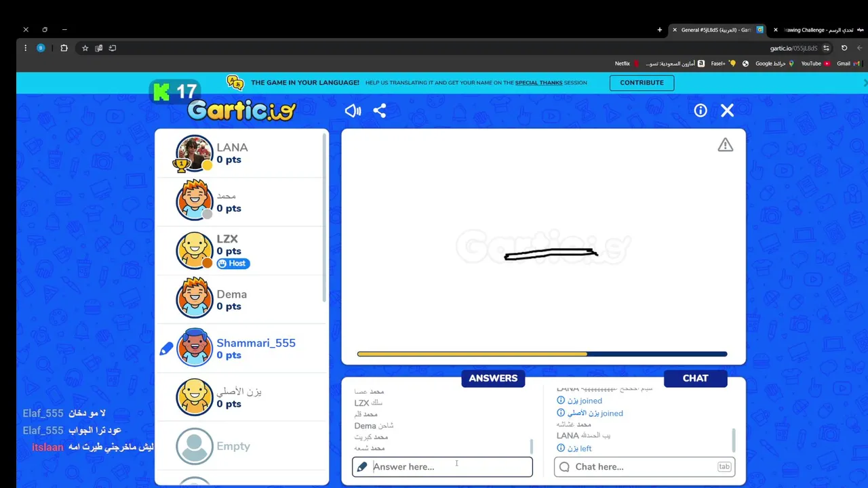Click the 'يزن الأصلي joined' chat notice
Image resolution: width=868 pixels, height=488 pixels.
point(590,413)
